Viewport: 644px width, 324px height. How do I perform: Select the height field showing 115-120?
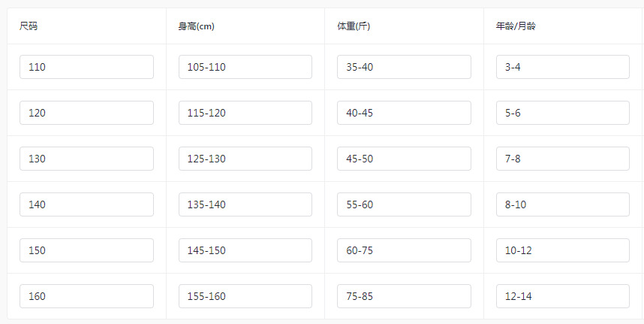click(245, 113)
